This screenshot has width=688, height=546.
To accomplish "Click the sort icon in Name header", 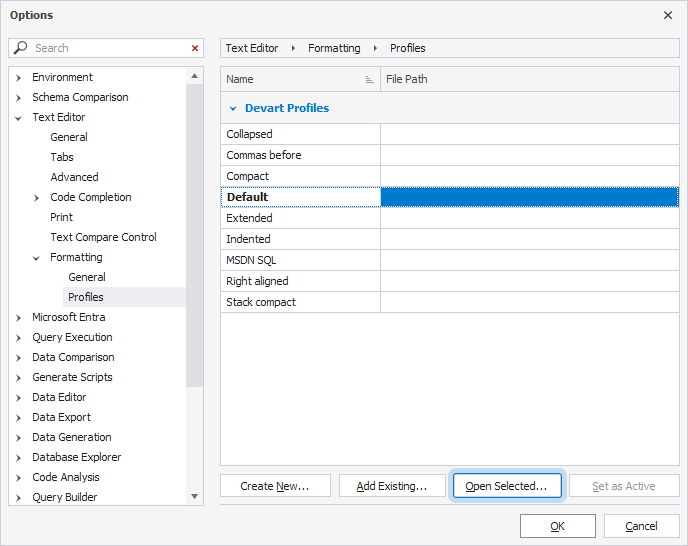I will [x=369, y=79].
